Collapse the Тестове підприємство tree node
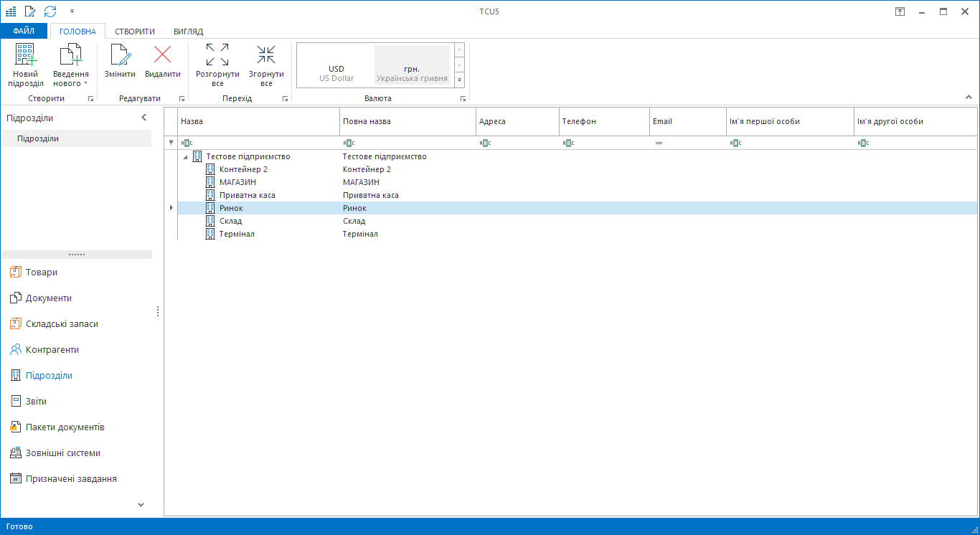 185,156
